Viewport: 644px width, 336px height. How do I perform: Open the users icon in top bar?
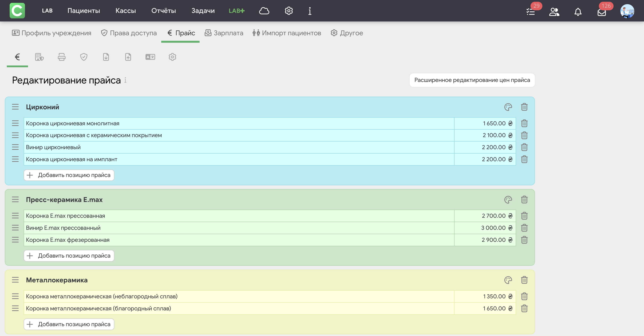point(554,12)
